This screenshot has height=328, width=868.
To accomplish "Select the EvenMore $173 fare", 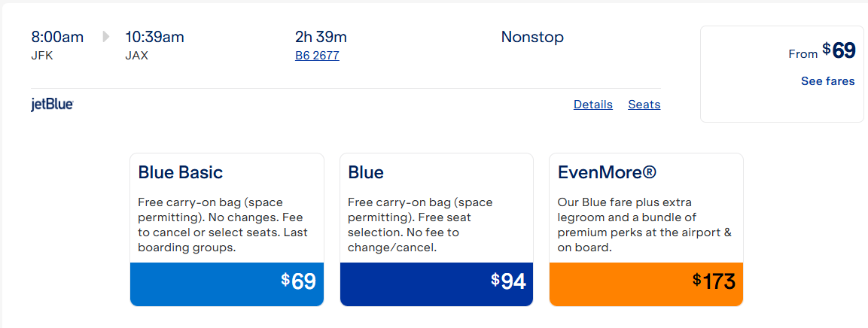I will pos(646,284).
